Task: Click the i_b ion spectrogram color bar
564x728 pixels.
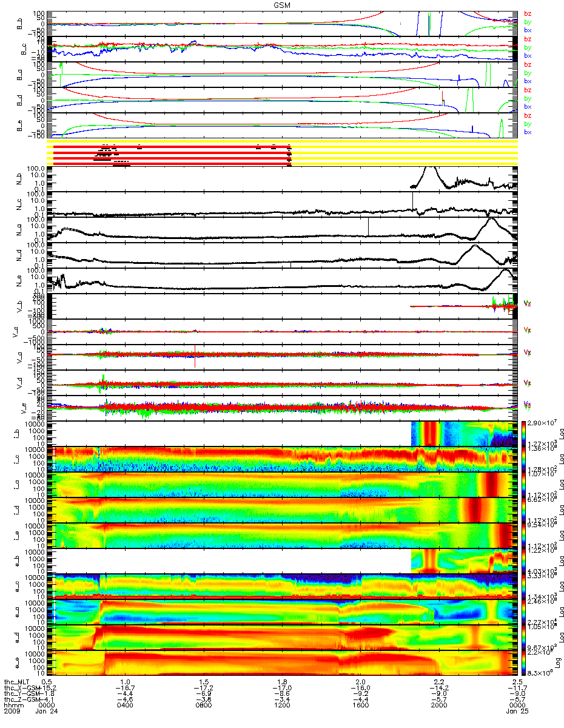Action: point(525,434)
